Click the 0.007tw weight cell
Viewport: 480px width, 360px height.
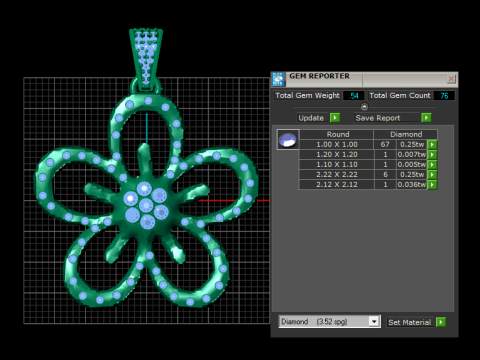pos(412,155)
